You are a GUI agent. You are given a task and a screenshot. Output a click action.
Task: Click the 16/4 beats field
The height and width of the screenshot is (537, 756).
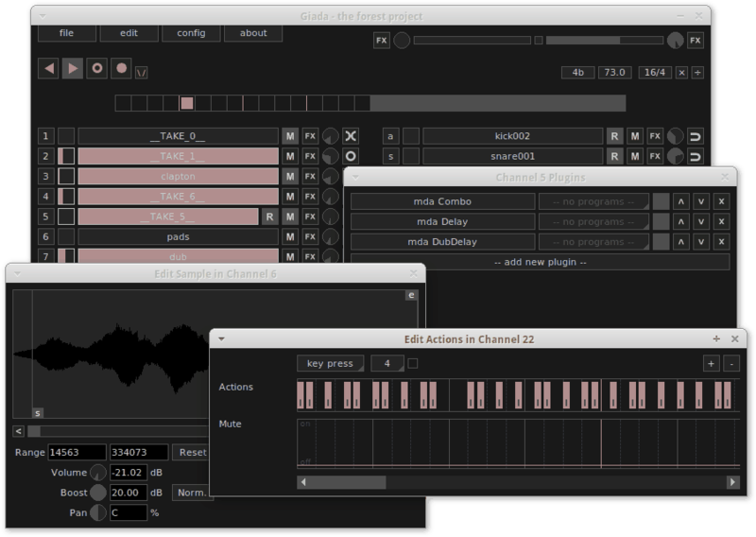(655, 73)
